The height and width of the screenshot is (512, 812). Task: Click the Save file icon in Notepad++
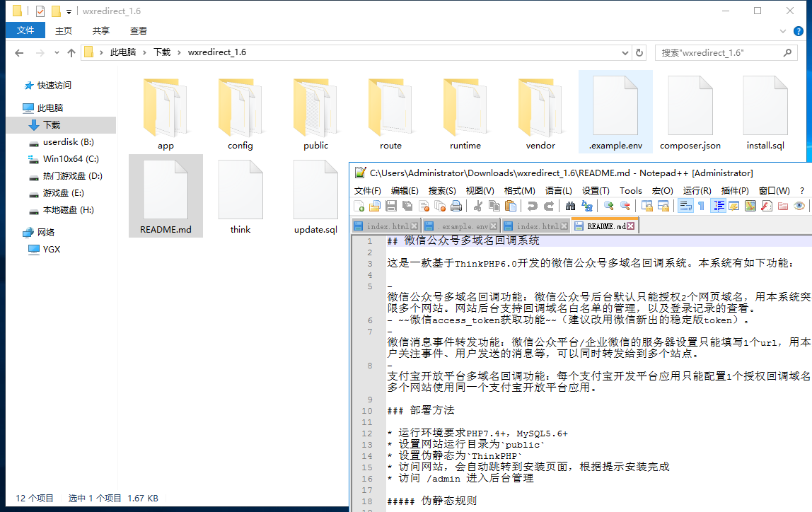[391, 206]
